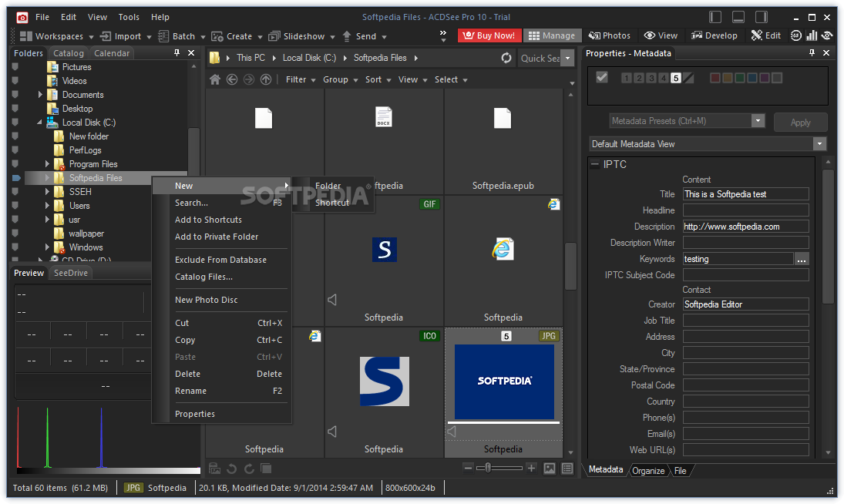Toggle the left pane layout icon
Image resolution: width=844 pixels, height=504 pixels.
point(715,17)
